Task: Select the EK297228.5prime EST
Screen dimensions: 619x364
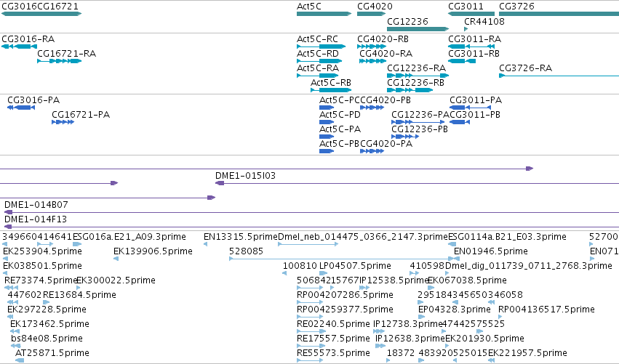Action: click(10, 317)
